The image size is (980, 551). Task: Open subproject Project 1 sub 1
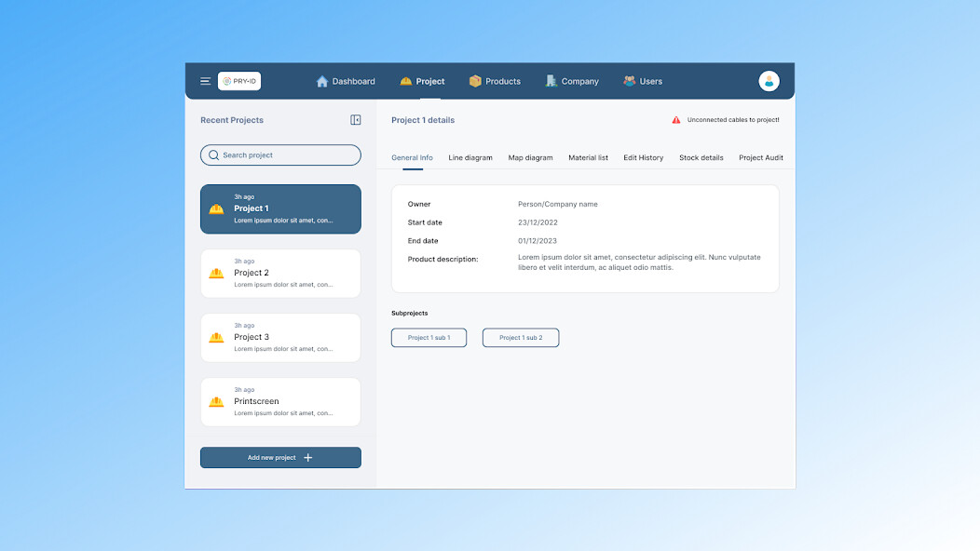[x=429, y=338]
